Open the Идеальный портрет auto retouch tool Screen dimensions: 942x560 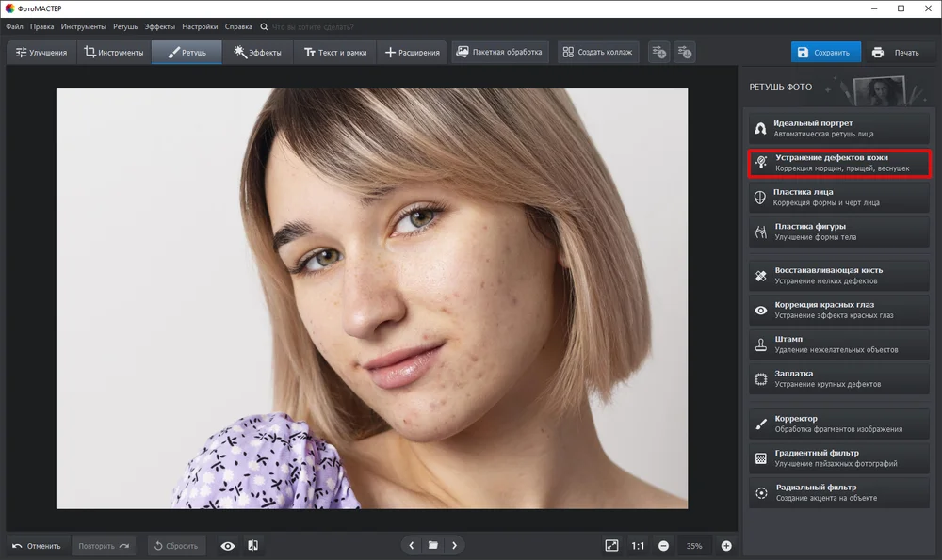pos(838,128)
